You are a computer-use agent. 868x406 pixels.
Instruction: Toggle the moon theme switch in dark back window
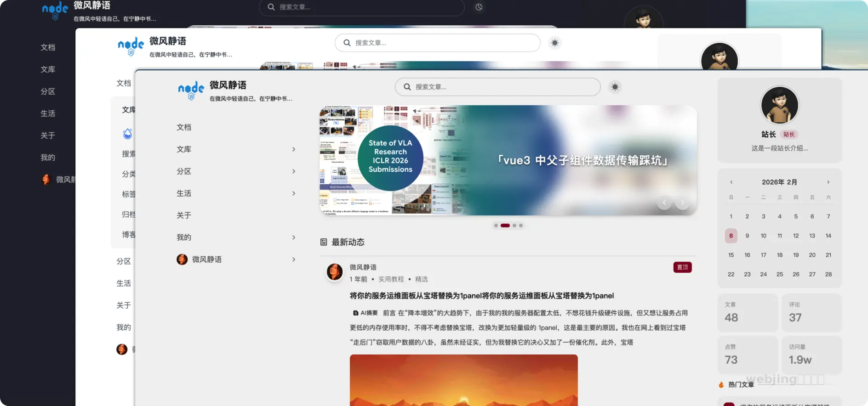click(x=479, y=7)
